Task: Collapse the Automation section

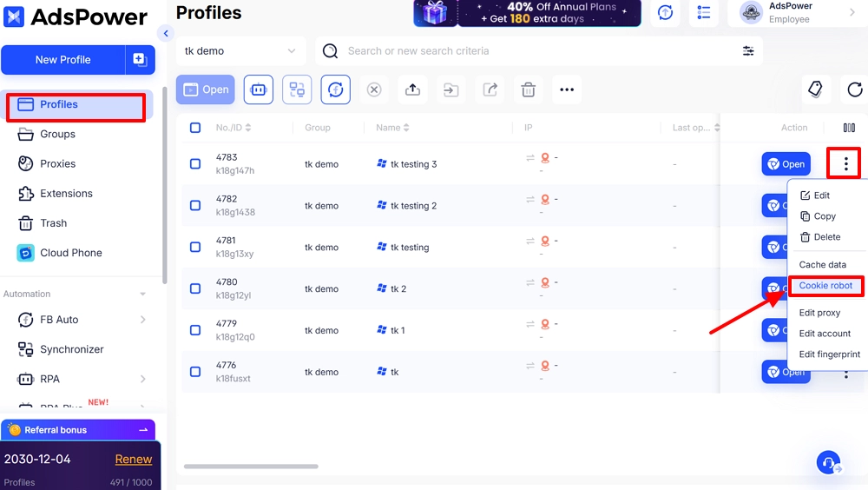Action: [x=143, y=295]
